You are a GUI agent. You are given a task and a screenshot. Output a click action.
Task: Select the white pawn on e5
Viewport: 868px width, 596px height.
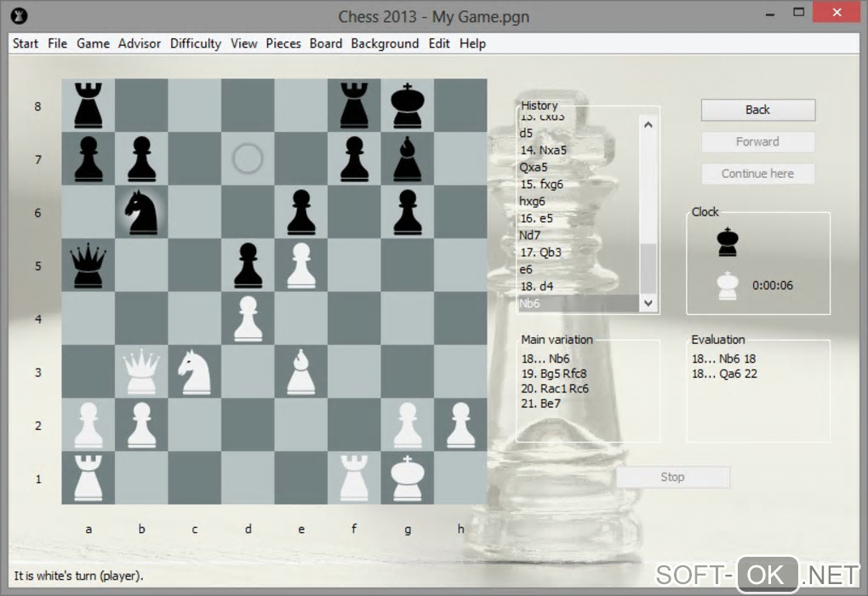(x=301, y=266)
